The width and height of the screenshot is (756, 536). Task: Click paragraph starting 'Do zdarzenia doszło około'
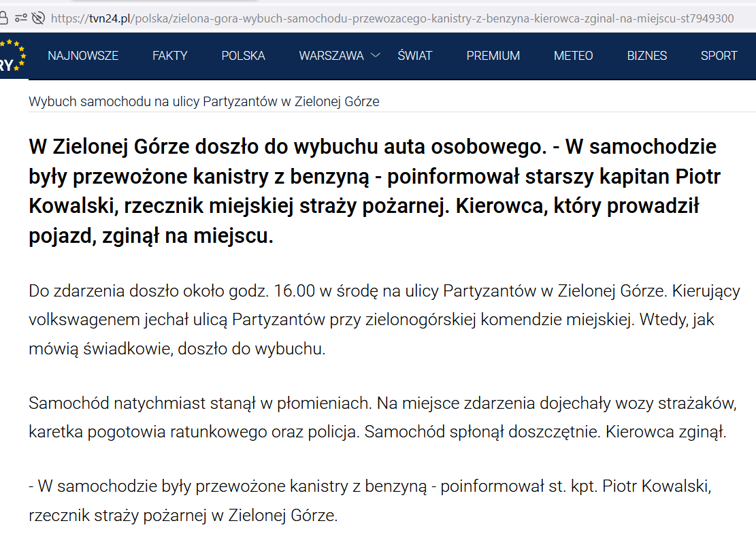pyautogui.click(x=384, y=320)
